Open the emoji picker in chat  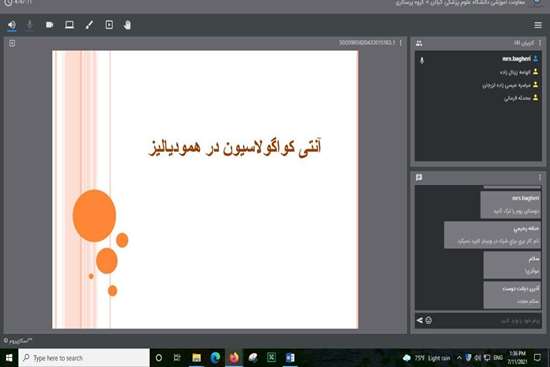click(429, 320)
